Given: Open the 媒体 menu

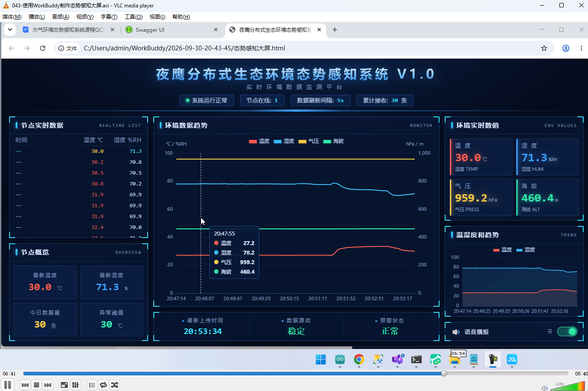Looking at the screenshot, I should point(12,17).
